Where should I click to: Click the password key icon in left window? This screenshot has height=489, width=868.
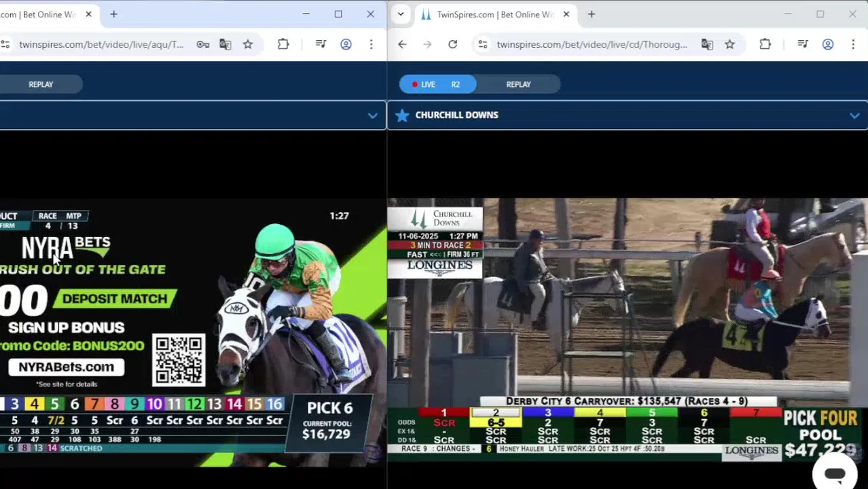coord(202,44)
